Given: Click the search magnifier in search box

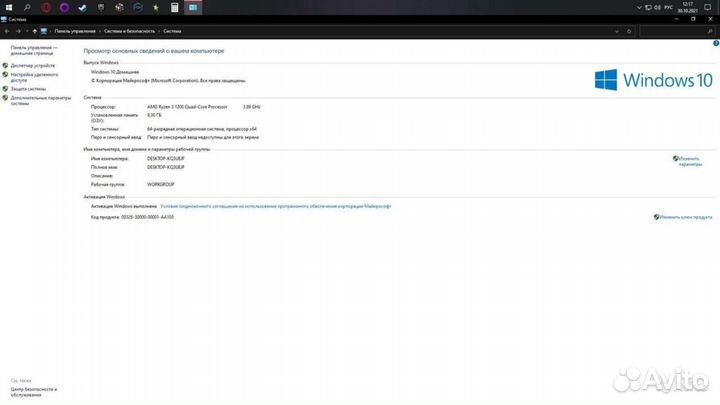Looking at the screenshot, I should tap(710, 31).
